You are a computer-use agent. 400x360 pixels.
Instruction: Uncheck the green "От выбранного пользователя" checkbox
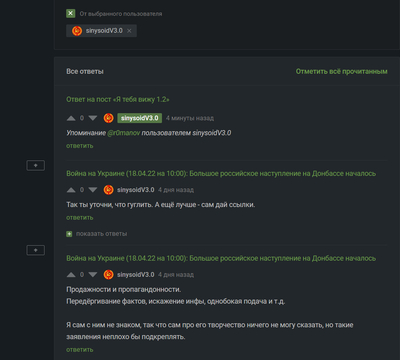tap(70, 14)
